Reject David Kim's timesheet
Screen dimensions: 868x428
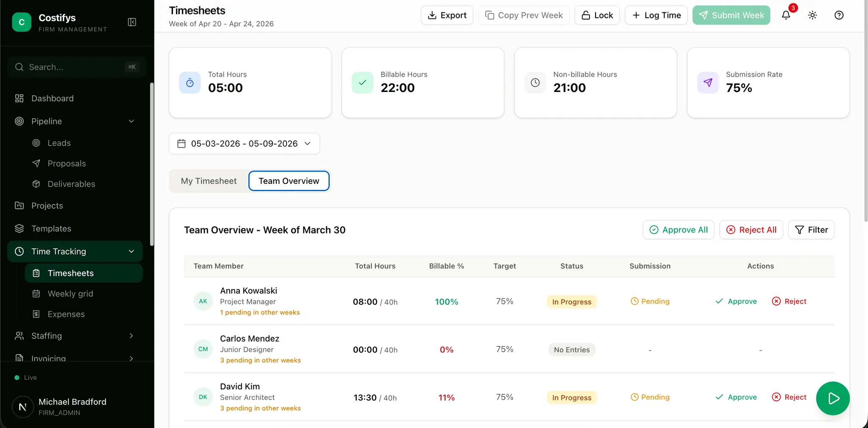pyautogui.click(x=789, y=397)
